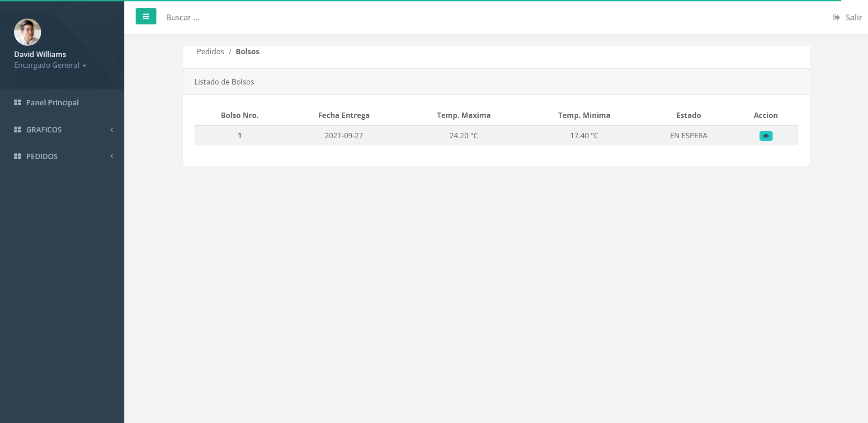The width and height of the screenshot is (868, 423).
Task: Select the GRAFICOS label in sidebar
Action: tap(44, 130)
